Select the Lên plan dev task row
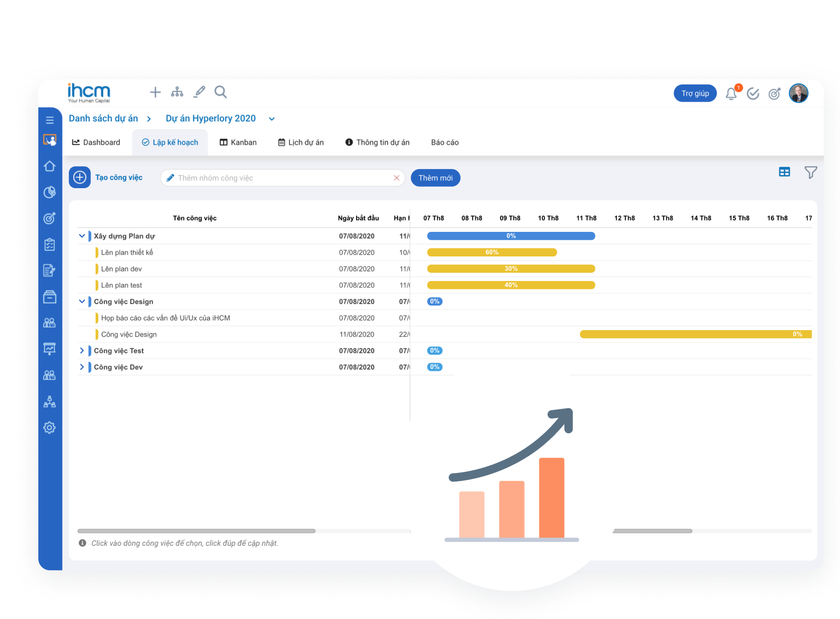The height and width of the screenshot is (619, 840). coord(244,269)
